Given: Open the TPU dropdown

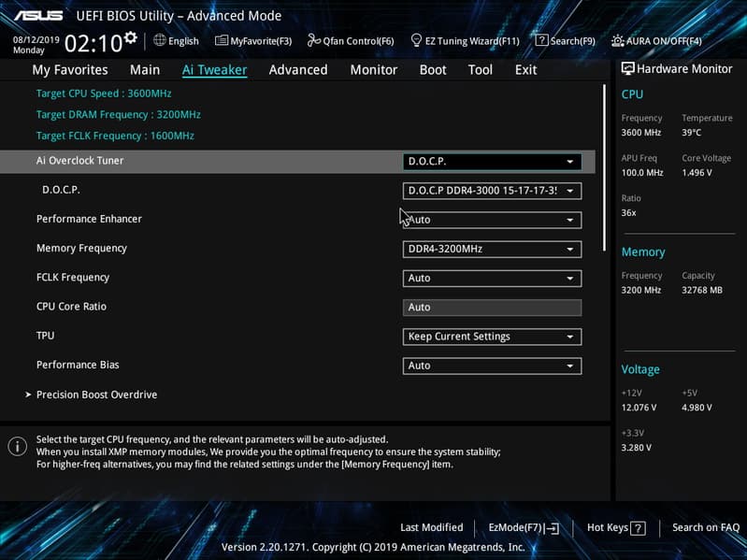Looking at the screenshot, I should coord(492,337).
